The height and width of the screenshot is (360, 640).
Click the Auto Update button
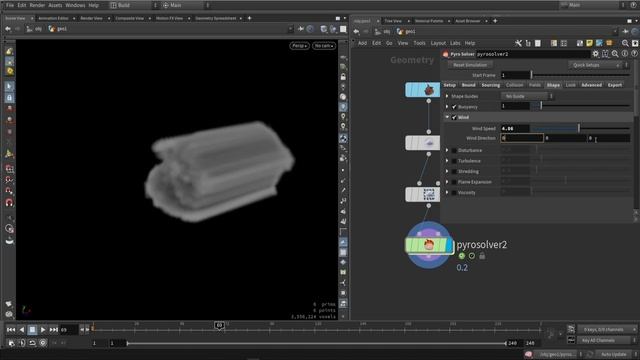click(x=613, y=354)
